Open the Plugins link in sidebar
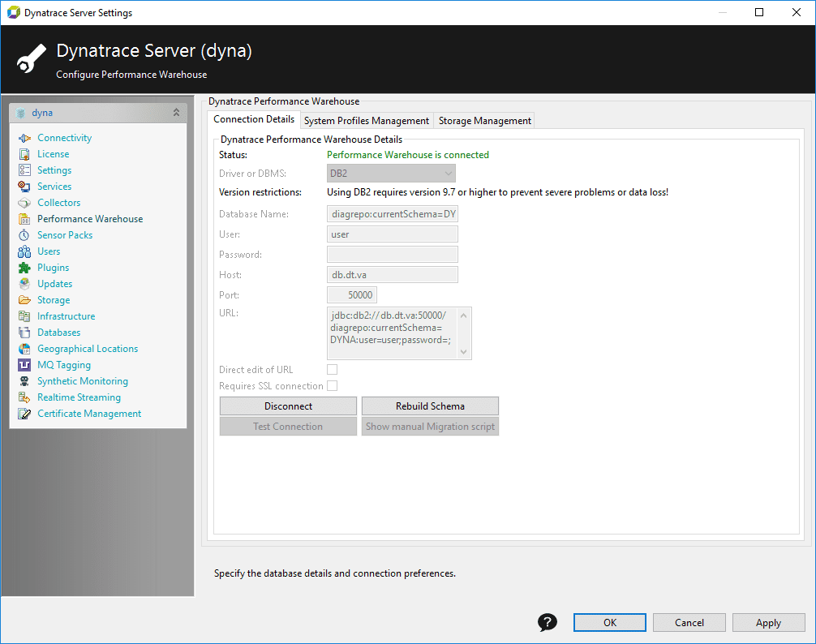The height and width of the screenshot is (644, 816). pos(53,268)
